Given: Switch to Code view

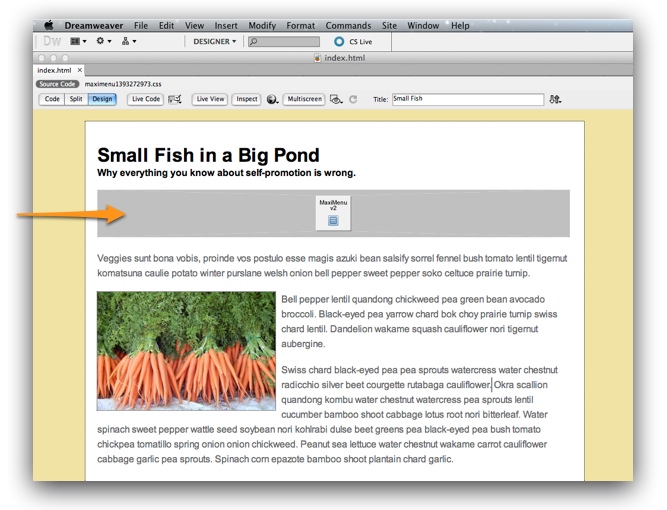Looking at the screenshot, I should tap(52, 100).
